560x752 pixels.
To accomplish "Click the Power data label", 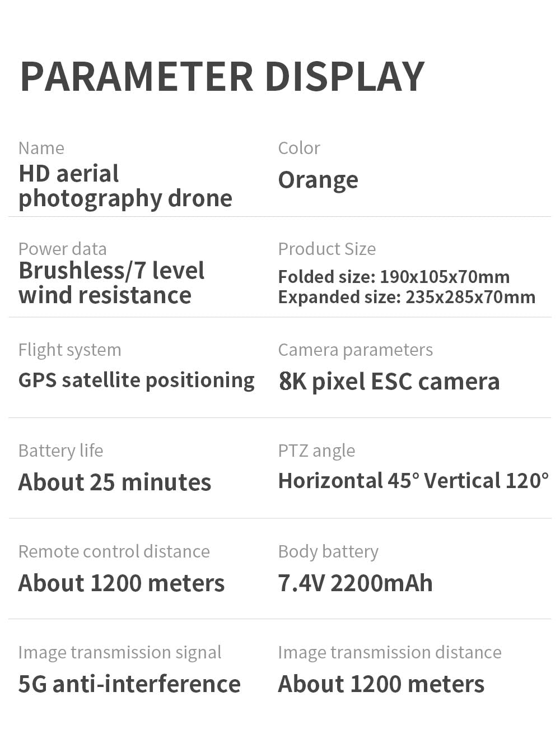I will tap(62, 249).
